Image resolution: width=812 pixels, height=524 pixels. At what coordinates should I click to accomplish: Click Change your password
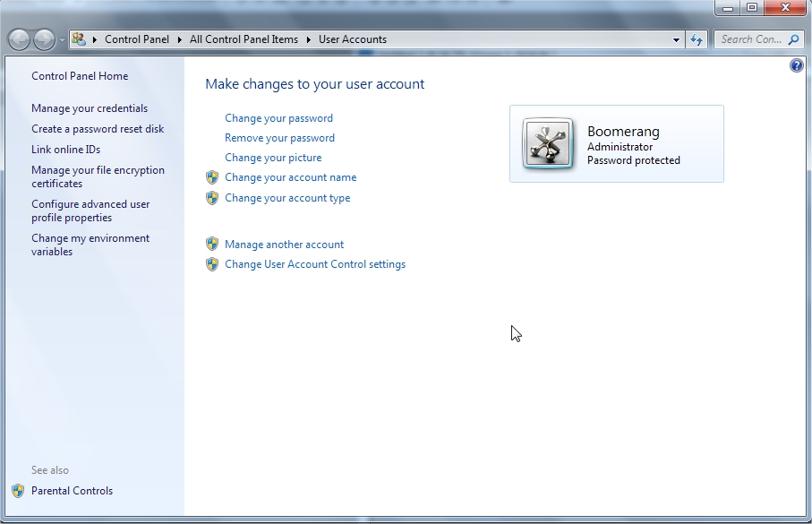[278, 118]
